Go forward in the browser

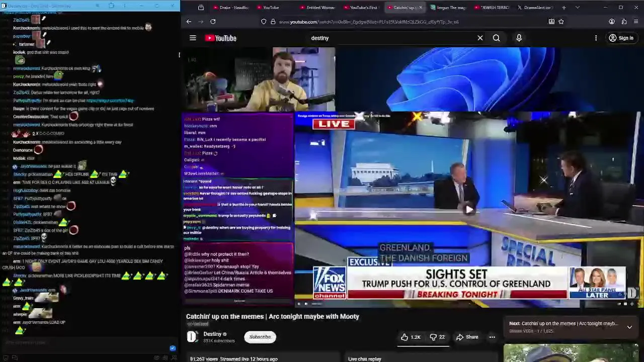click(201, 22)
